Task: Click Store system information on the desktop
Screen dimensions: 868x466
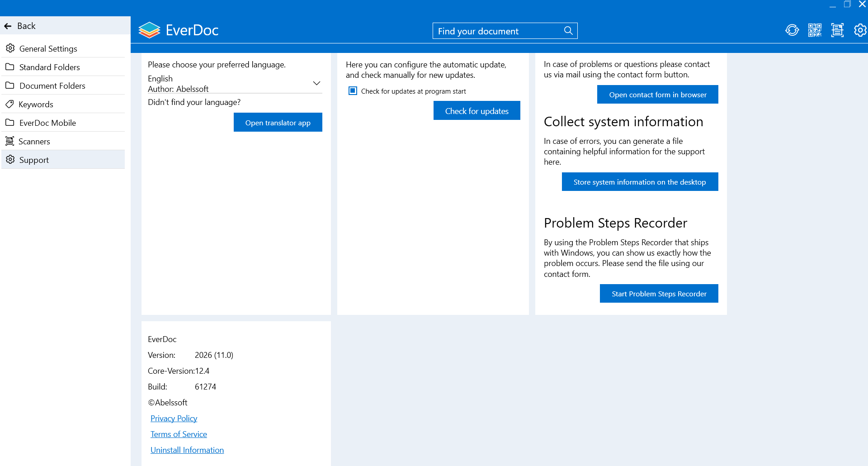Action: 640,181
